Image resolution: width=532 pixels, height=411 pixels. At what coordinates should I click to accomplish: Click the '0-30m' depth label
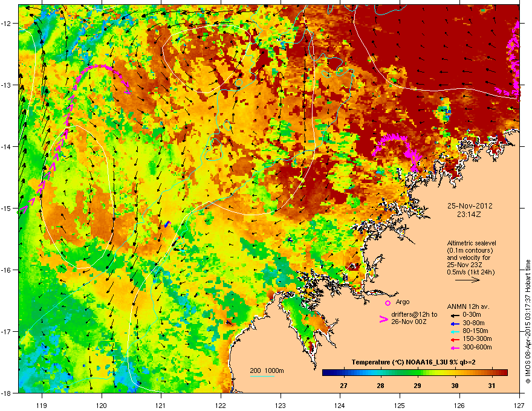pos(472,315)
